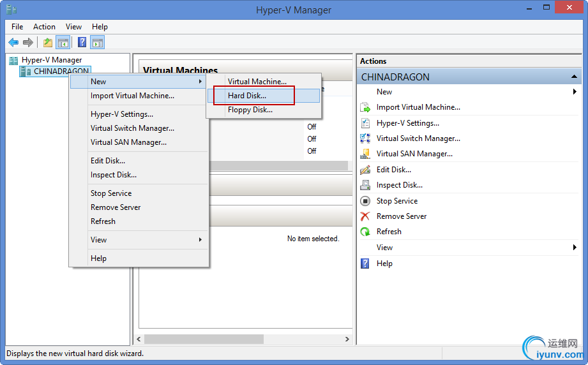
Task: Open the File menu
Action: (x=17, y=27)
